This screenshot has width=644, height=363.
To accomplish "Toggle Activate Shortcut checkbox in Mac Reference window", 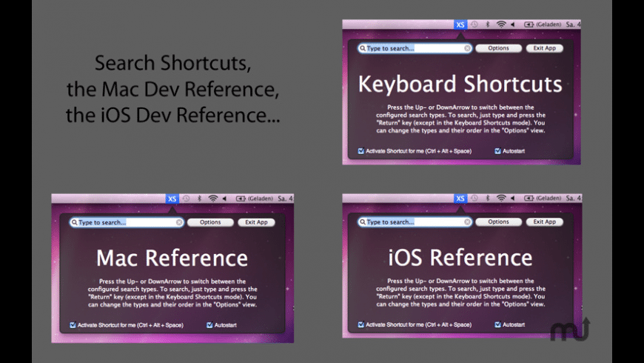I will [73, 325].
